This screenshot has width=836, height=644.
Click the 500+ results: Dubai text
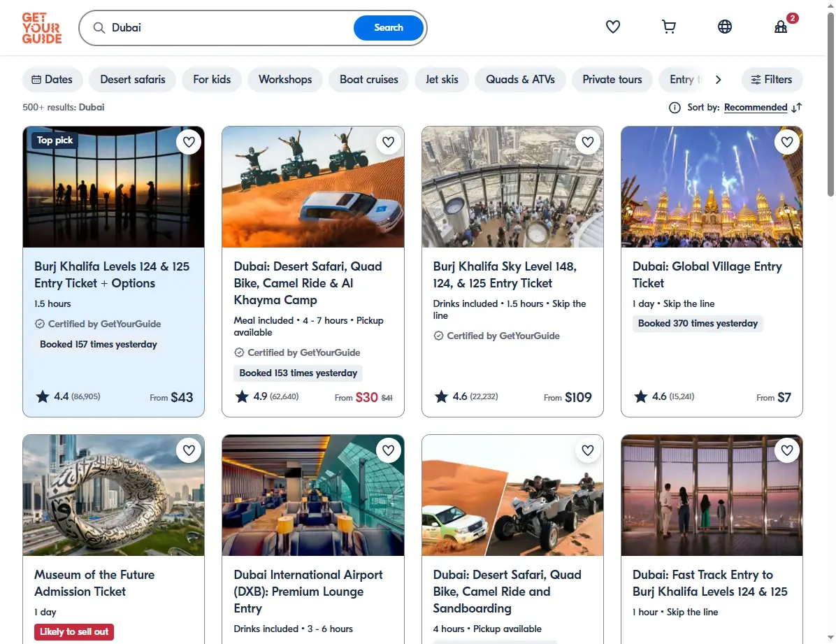click(64, 107)
